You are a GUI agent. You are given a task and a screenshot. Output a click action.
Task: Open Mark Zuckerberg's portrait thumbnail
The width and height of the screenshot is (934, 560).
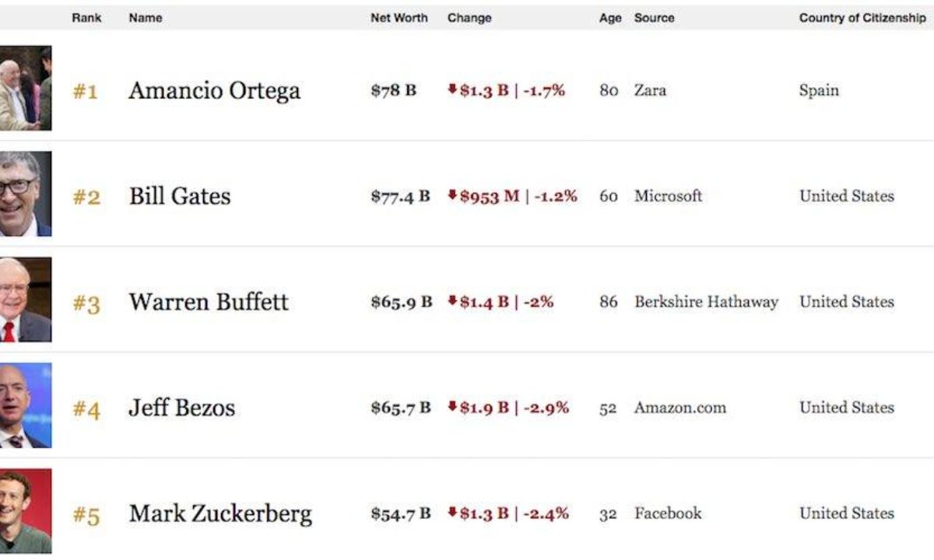tap(25, 511)
